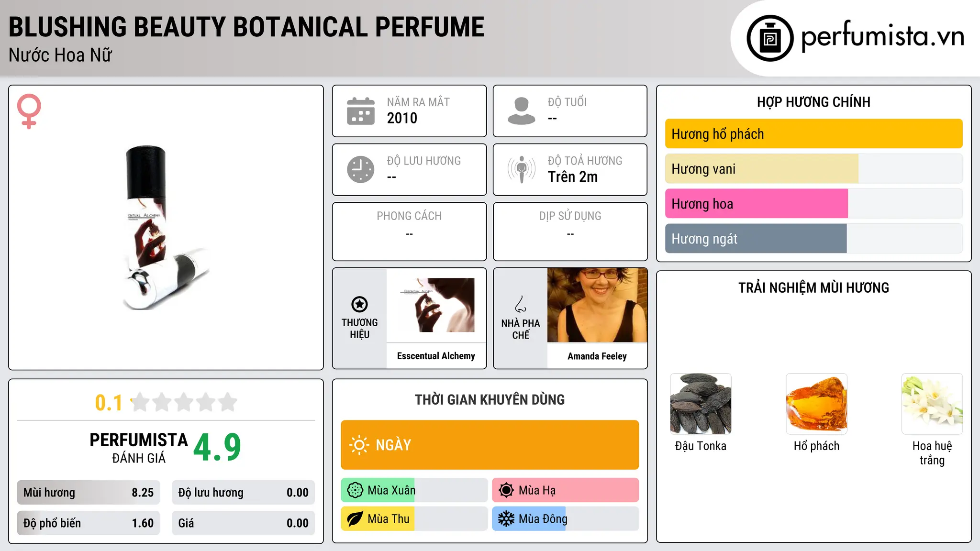The width and height of the screenshot is (980, 551).
Task: Click the nose icon above Nhà pha chế
Action: point(521,304)
